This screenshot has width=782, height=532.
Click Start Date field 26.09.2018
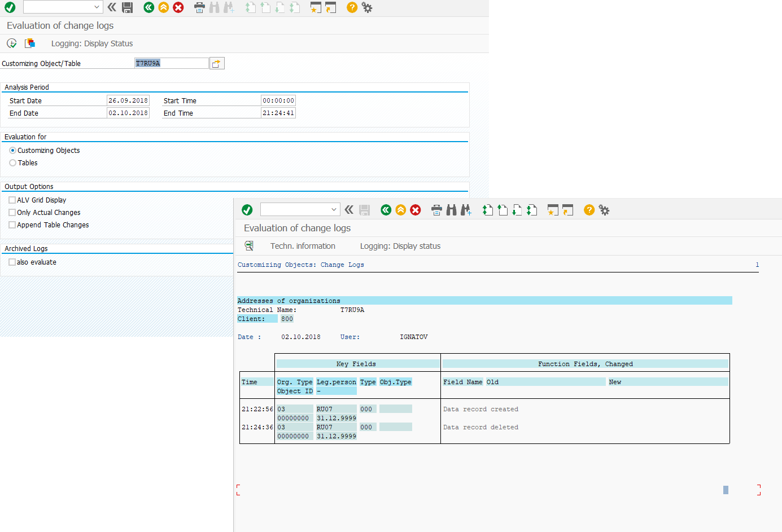(128, 100)
